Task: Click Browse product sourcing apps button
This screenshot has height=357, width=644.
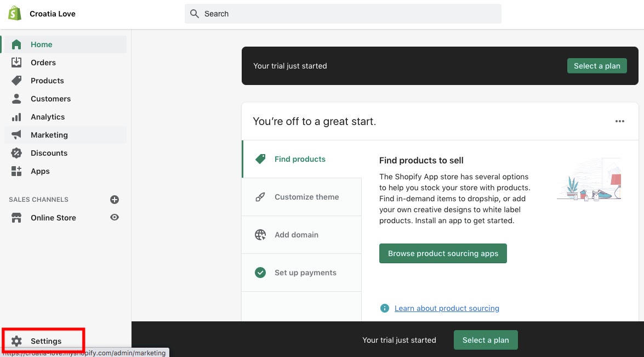Action: pyautogui.click(x=443, y=253)
